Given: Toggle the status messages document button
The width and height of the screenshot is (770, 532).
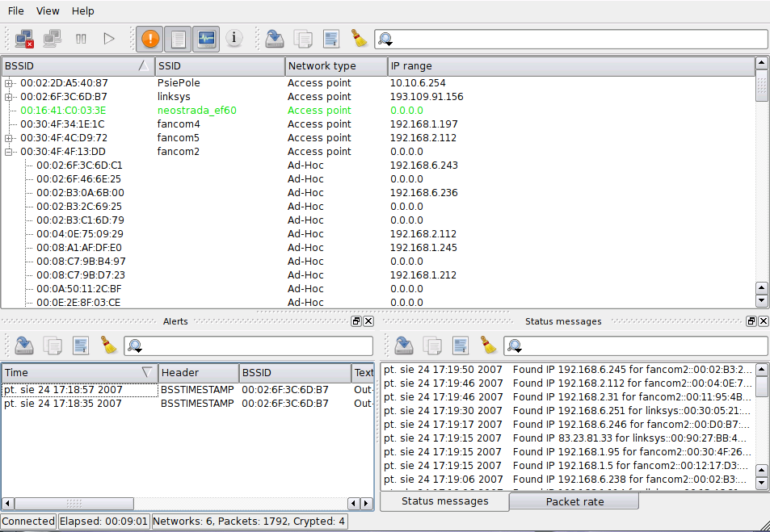Looking at the screenshot, I should [178, 38].
